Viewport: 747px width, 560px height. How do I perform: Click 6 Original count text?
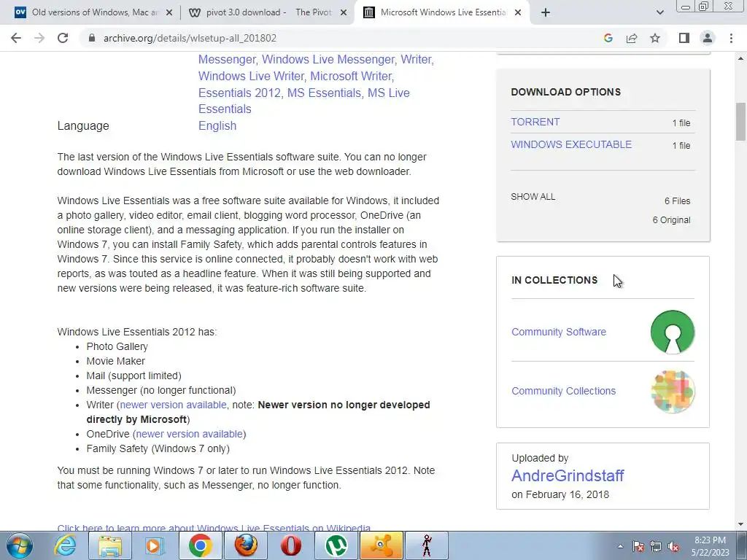pyautogui.click(x=671, y=220)
